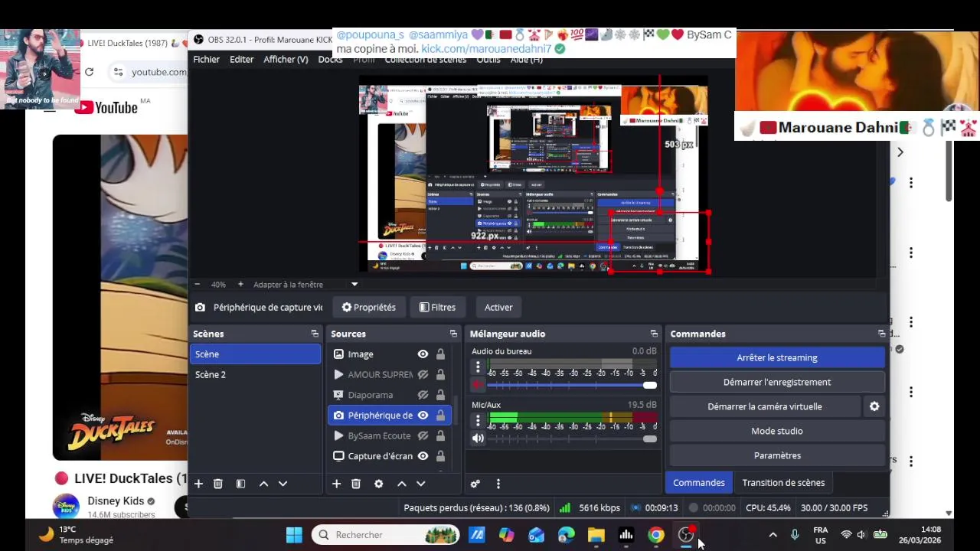Move the source down in Sources panel

(x=420, y=484)
